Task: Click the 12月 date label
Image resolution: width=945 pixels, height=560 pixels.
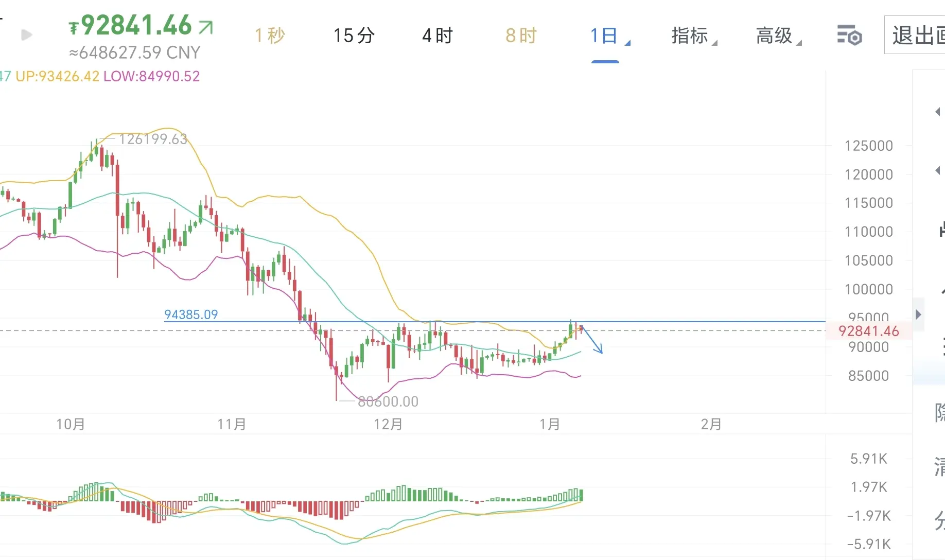Action: click(388, 424)
